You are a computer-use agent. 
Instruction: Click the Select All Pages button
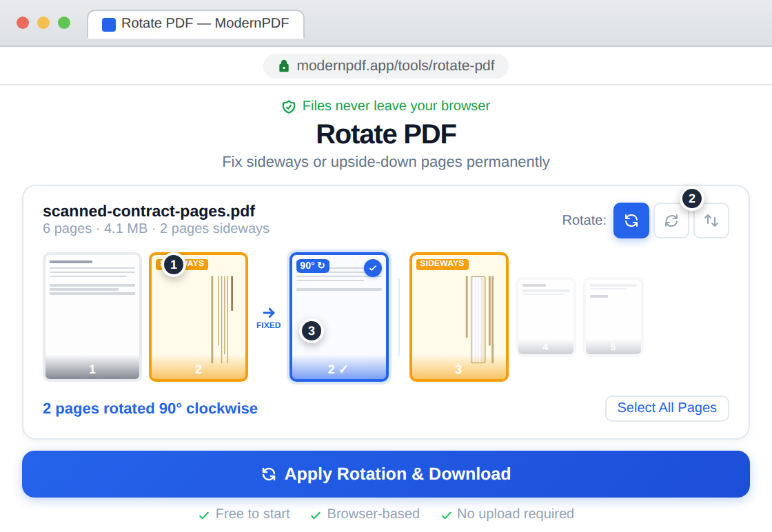coord(667,408)
